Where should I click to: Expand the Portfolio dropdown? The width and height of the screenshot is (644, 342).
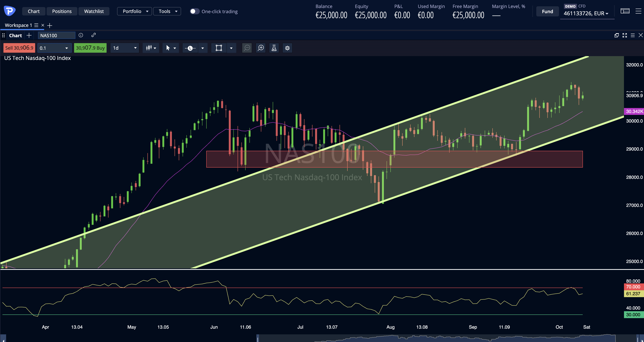(x=134, y=11)
